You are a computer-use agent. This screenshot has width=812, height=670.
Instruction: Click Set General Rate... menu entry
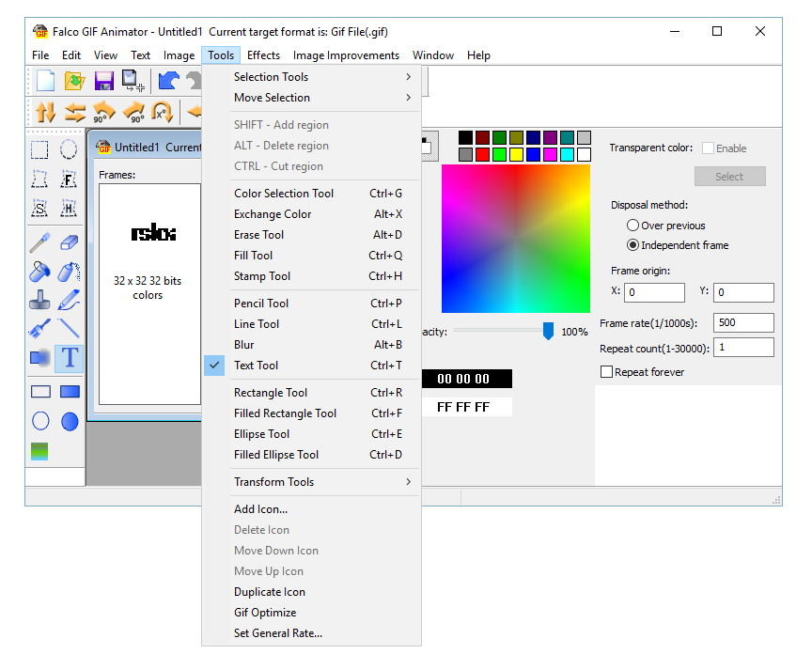point(278,633)
